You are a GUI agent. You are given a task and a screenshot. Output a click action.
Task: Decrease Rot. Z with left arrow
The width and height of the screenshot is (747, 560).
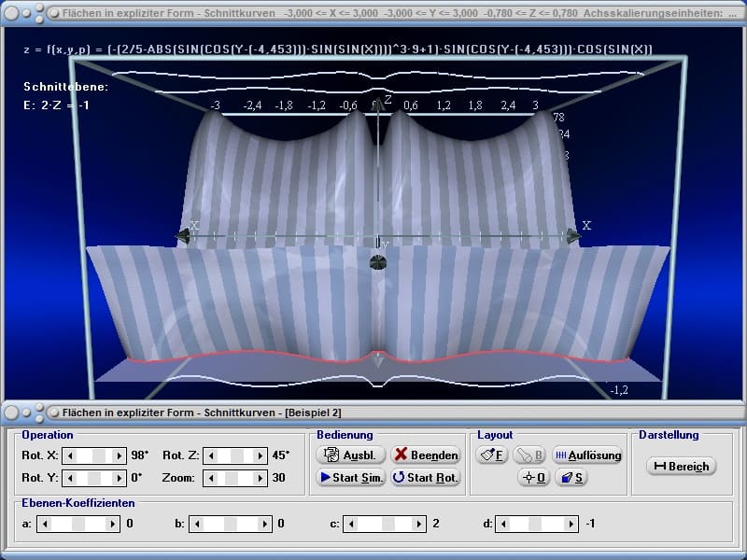click(x=211, y=455)
